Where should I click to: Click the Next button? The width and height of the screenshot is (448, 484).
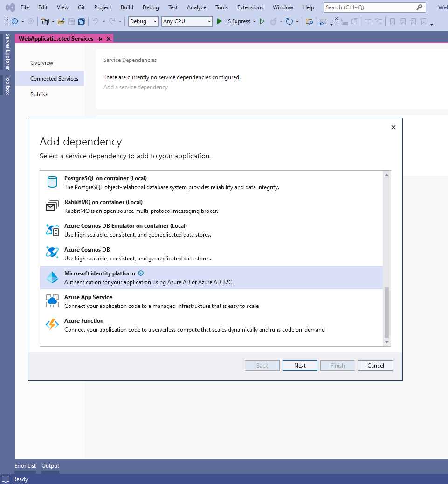click(299, 365)
